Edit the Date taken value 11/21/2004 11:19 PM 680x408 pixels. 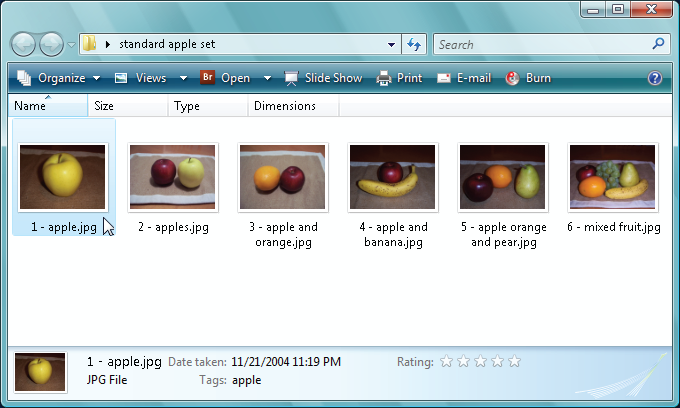tap(286, 362)
